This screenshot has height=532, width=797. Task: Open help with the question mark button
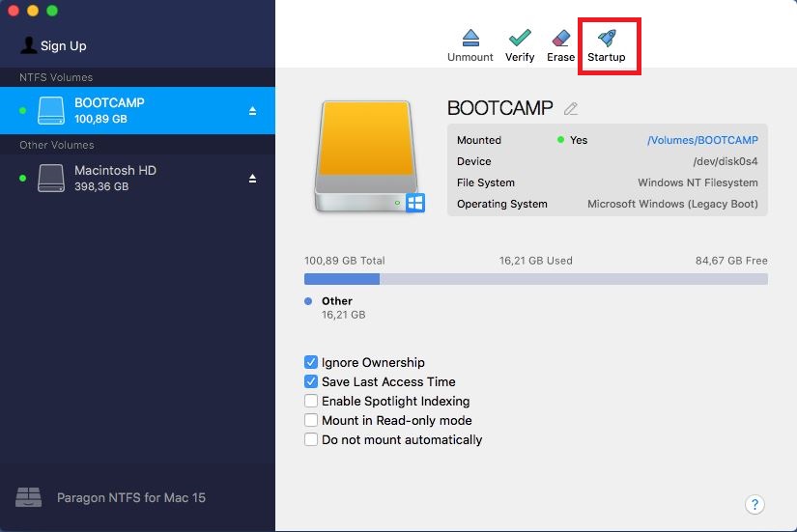click(x=754, y=505)
